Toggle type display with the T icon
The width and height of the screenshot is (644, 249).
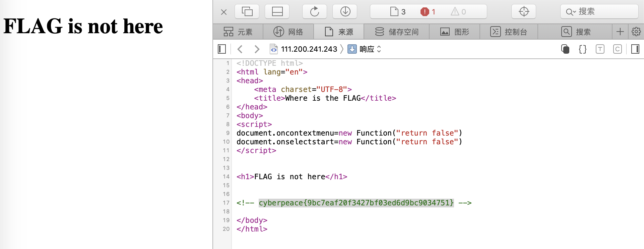600,49
